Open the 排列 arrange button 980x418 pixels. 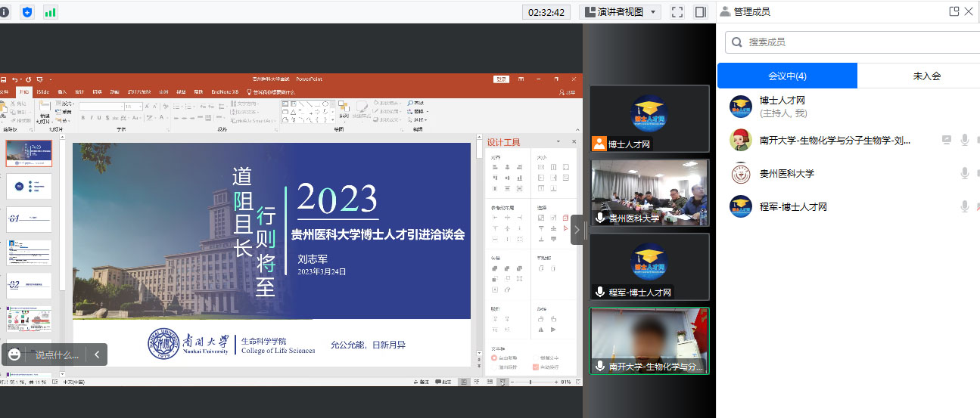(344, 110)
